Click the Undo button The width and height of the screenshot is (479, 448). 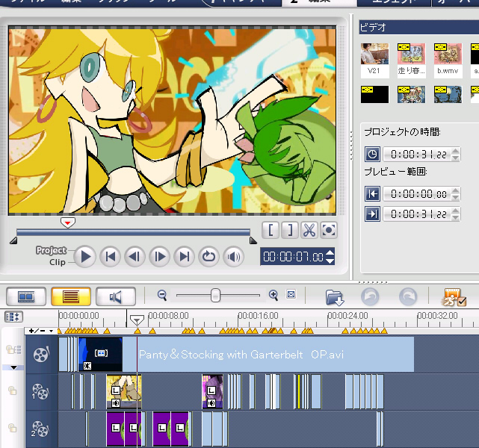[x=370, y=296]
